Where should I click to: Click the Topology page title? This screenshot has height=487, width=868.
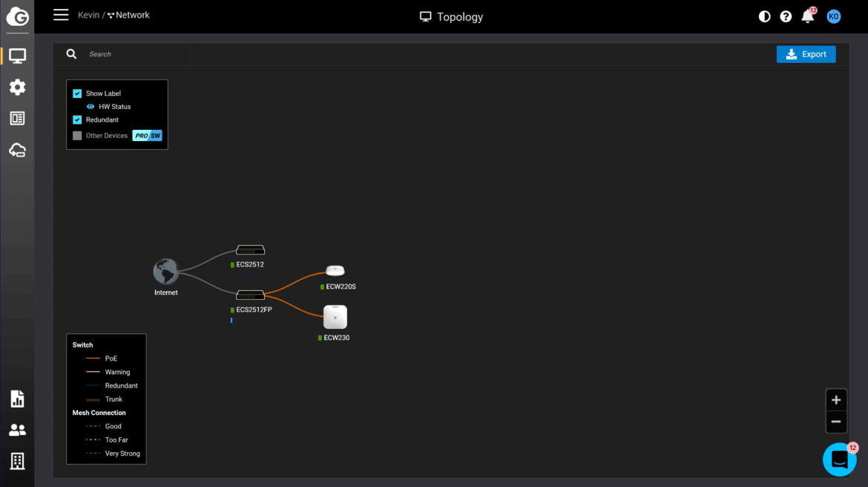pyautogui.click(x=451, y=16)
